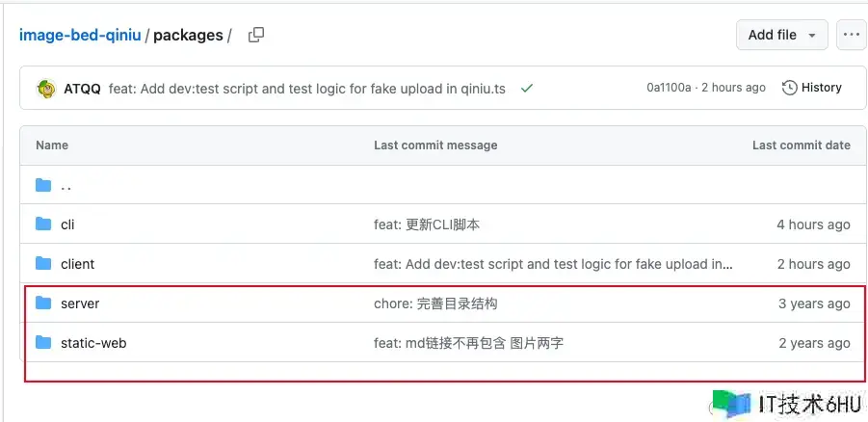Click the parent directory folder icon
The height and width of the screenshot is (422, 868).
click(43, 185)
